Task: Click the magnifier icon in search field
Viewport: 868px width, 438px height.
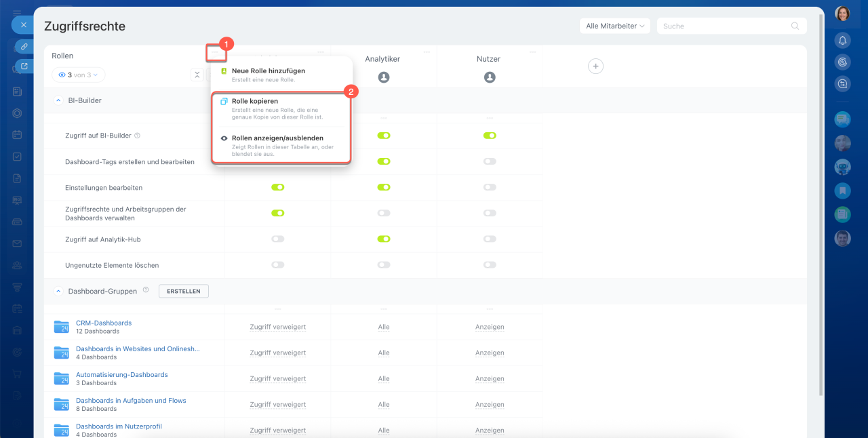Action: pos(795,26)
